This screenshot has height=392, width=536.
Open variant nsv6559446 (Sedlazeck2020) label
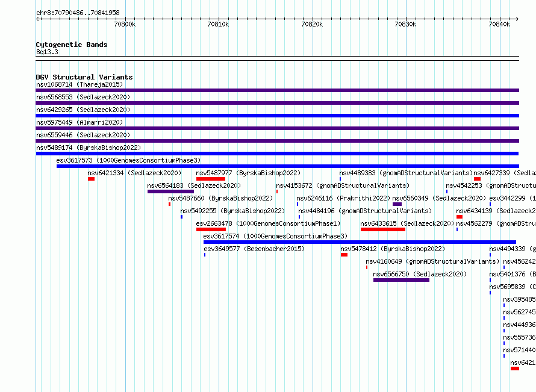[x=83, y=135]
